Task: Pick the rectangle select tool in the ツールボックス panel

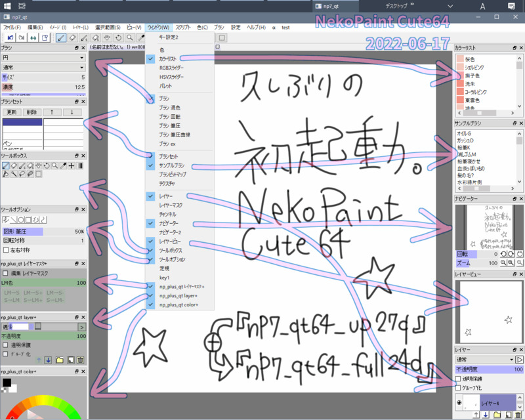Action: pyautogui.click(x=39, y=174)
